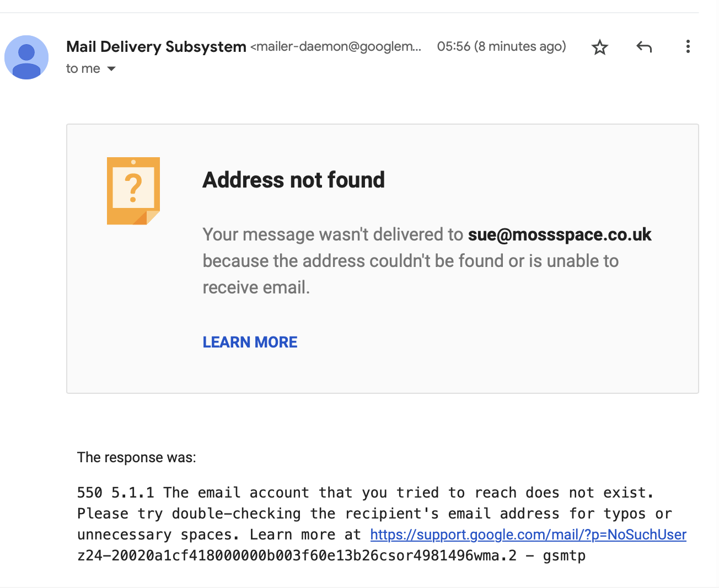Click the "Please try double-checking" line
The height and width of the screenshot is (588, 719).
[x=189, y=514]
